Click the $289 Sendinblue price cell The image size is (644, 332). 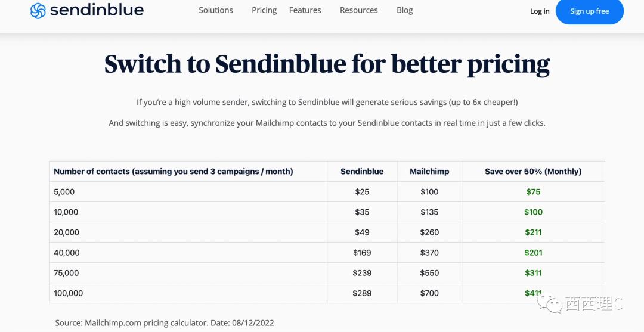click(x=362, y=293)
